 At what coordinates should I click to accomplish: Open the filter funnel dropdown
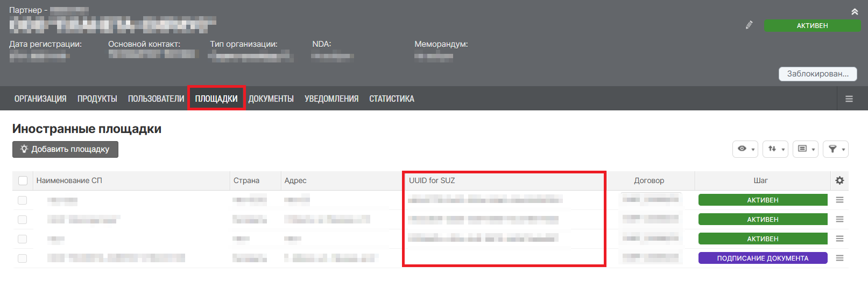click(x=836, y=149)
